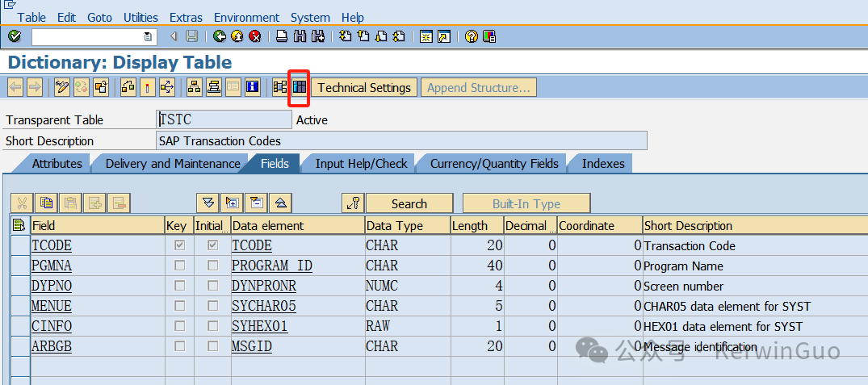This screenshot has height=385, width=868.
Task: Click the Expand Include plus icon
Action: (x=232, y=203)
